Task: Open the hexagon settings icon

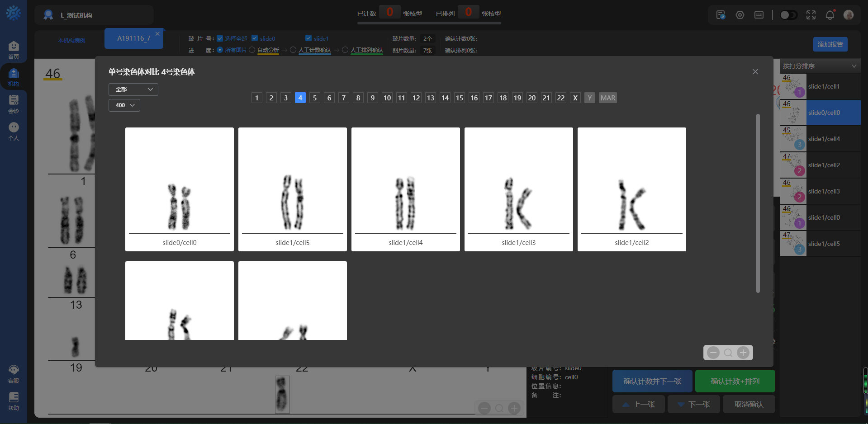Action: (740, 15)
